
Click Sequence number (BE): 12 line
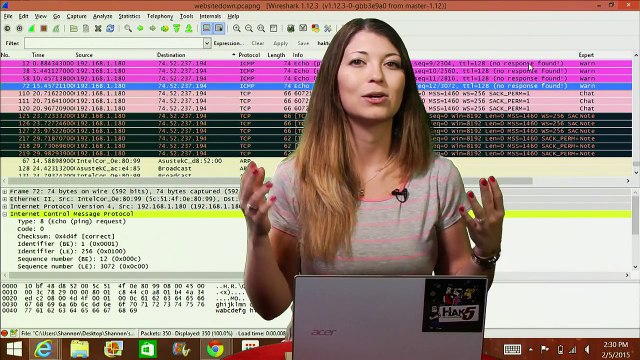coord(79,259)
